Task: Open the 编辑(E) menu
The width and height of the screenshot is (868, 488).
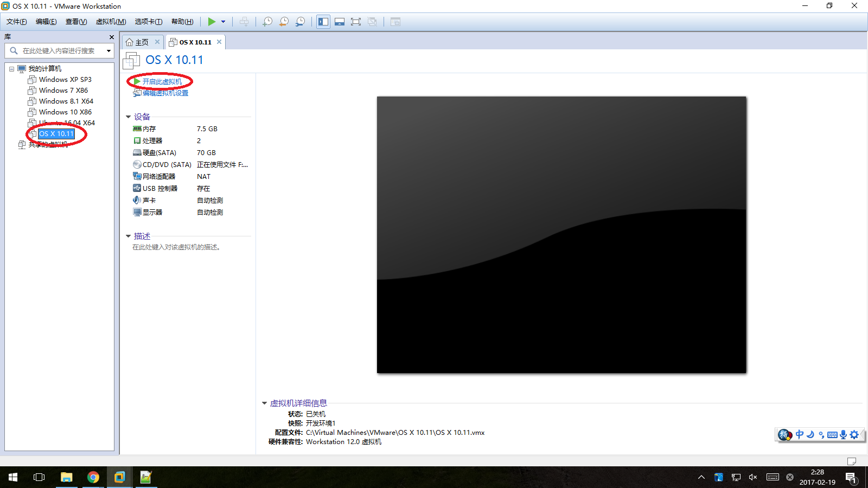Action: [46, 22]
